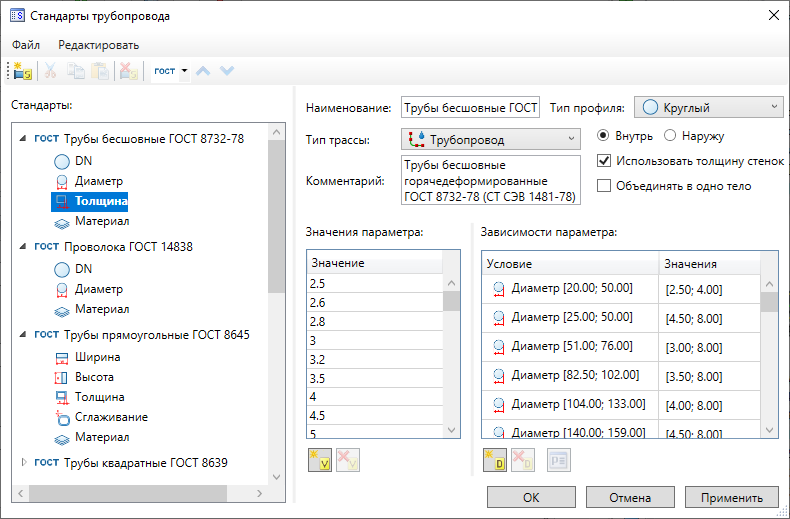Open the Файл menu
790x519 pixels.
click(26, 45)
